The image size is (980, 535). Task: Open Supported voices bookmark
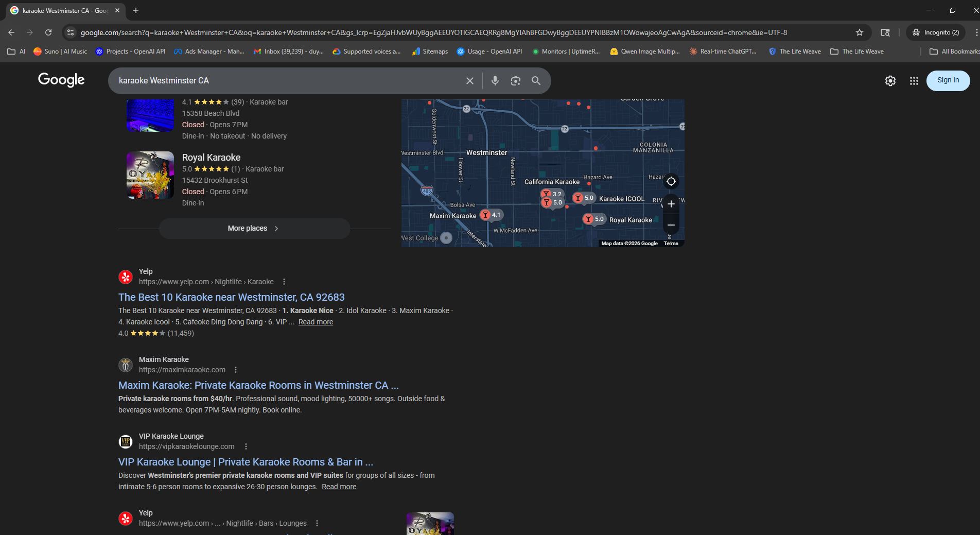pyautogui.click(x=366, y=51)
